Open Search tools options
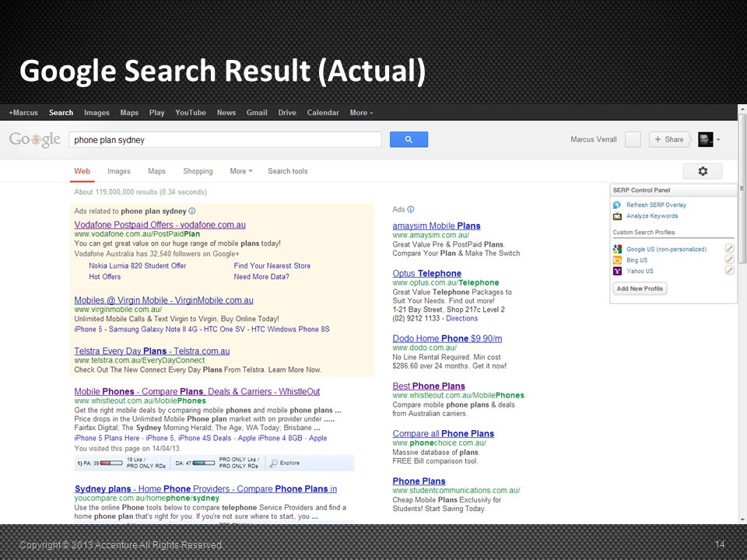The image size is (747, 560). click(288, 171)
